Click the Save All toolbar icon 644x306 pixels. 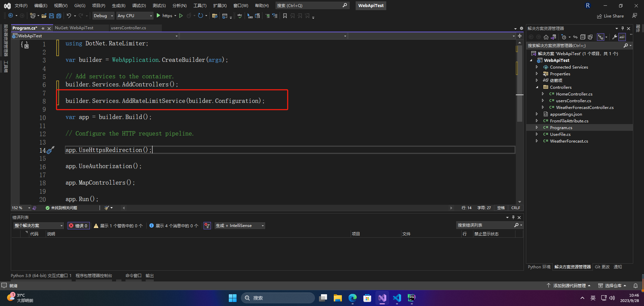[59, 16]
